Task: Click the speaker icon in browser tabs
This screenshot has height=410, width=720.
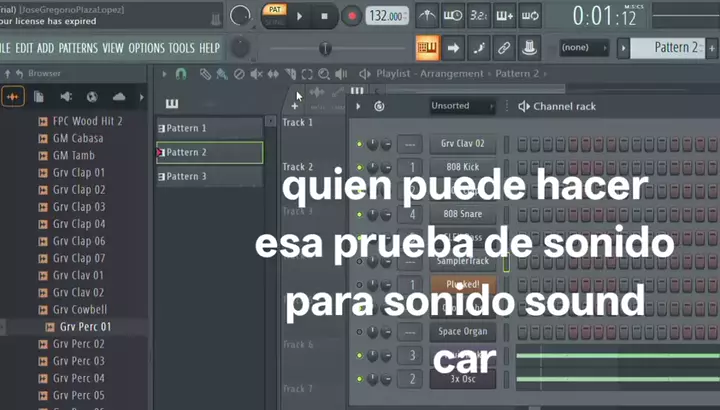Action: (66, 97)
